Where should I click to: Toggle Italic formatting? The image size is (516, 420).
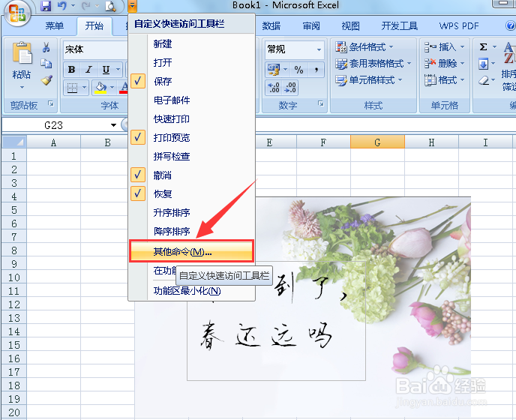click(88, 70)
